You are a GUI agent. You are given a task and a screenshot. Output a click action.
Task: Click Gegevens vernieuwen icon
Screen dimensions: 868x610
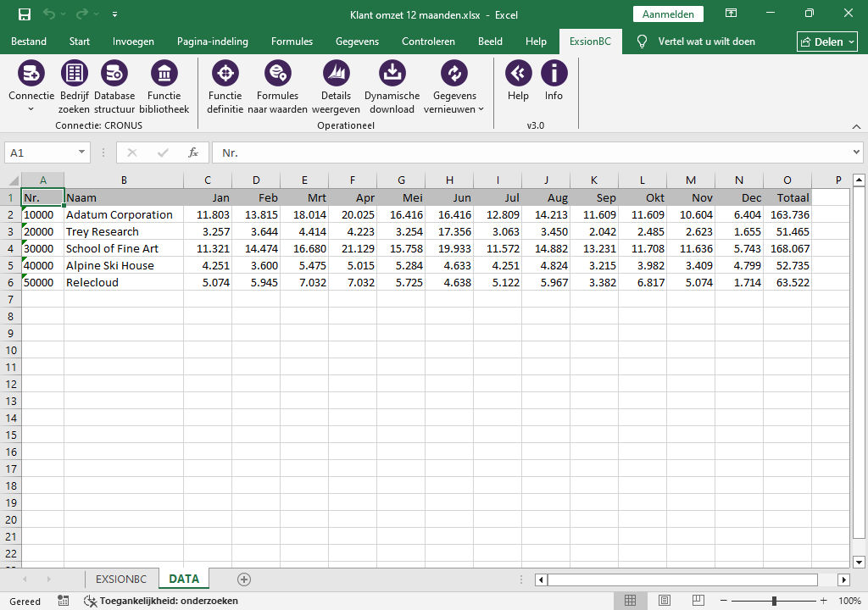tap(454, 73)
